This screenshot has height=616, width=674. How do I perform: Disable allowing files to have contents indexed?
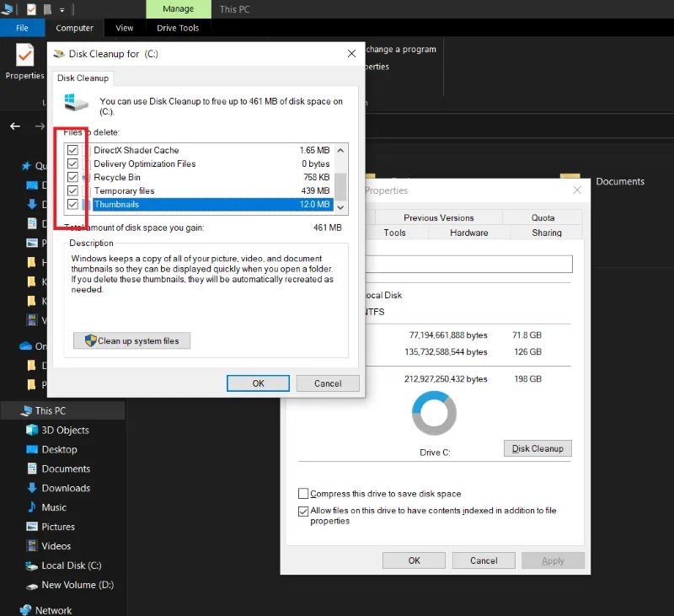pyautogui.click(x=303, y=511)
